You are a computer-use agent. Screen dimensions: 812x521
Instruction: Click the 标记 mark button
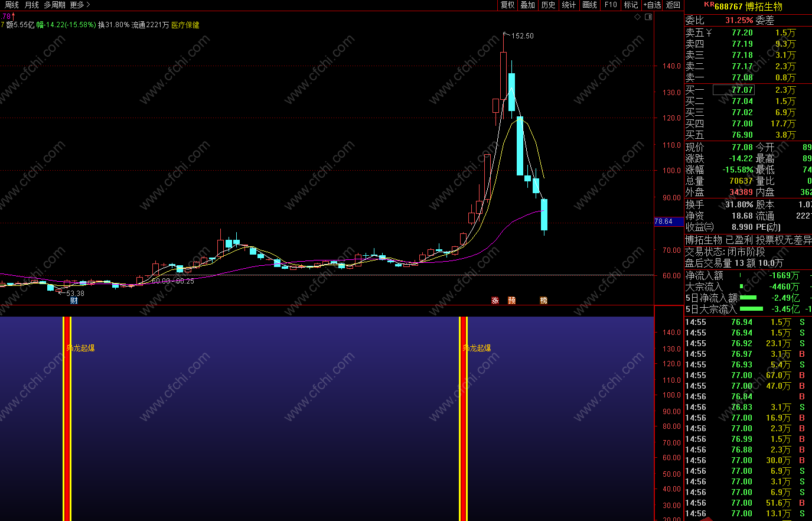point(631,5)
